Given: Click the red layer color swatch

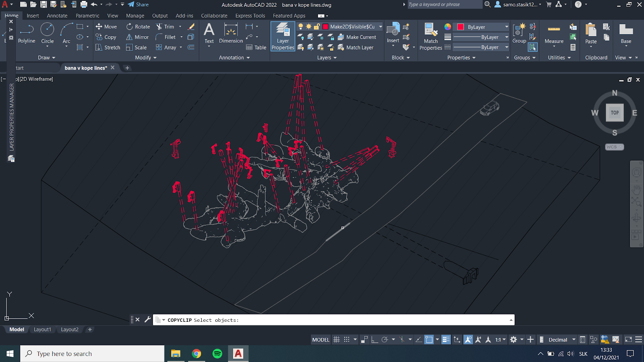Looking at the screenshot, I should pyautogui.click(x=326, y=27).
